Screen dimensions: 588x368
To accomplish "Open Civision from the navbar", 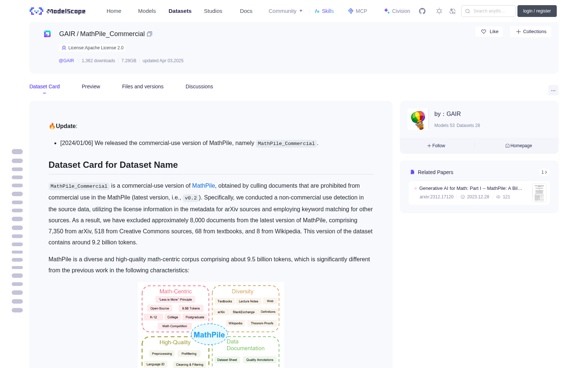I will pos(397,11).
